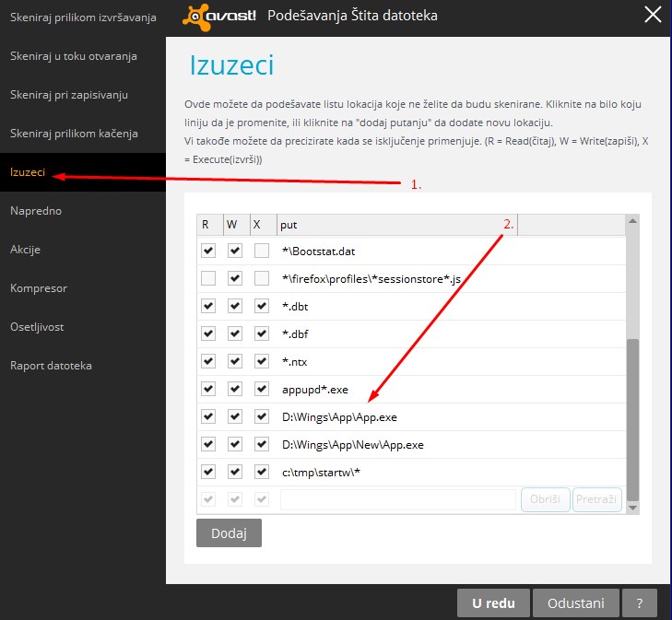Click the scrollbar up arrow
The image size is (672, 620).
(632, 222)
